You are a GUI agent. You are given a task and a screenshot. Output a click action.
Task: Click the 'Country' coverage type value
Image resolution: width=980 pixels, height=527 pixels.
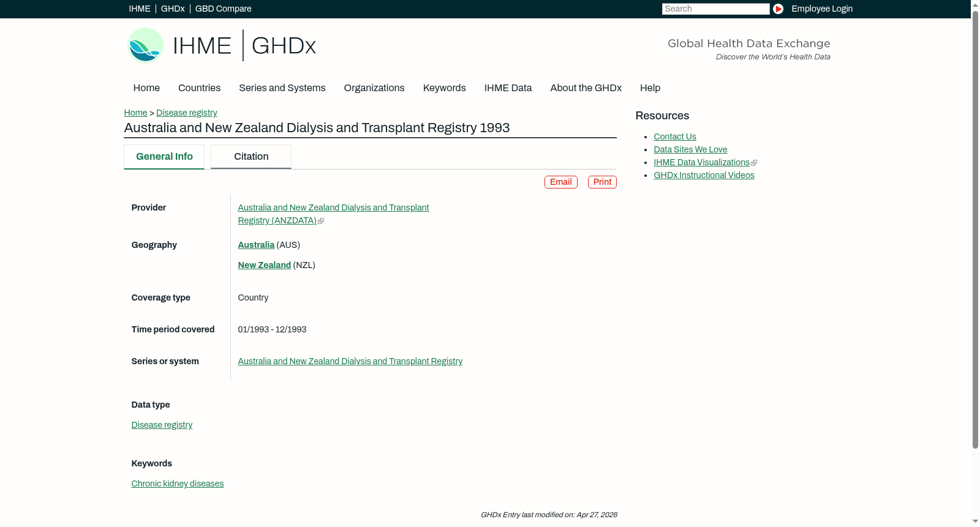point(253,298)
